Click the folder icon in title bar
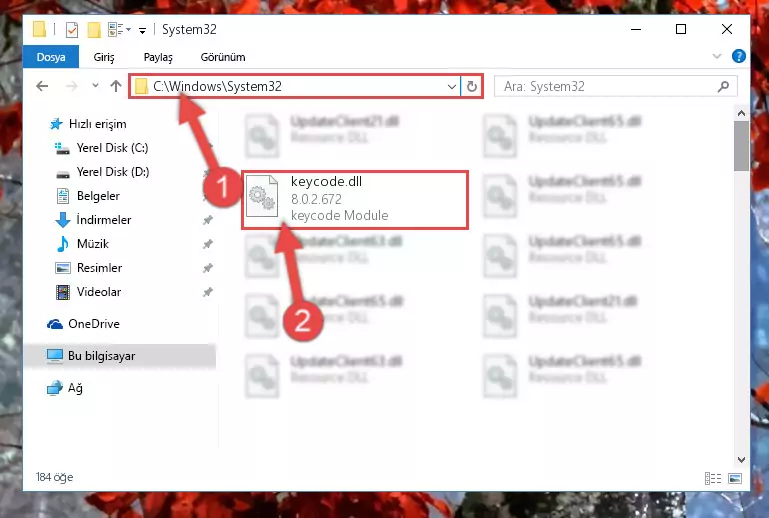Viewport: 769px width, 518px height. 39,29
